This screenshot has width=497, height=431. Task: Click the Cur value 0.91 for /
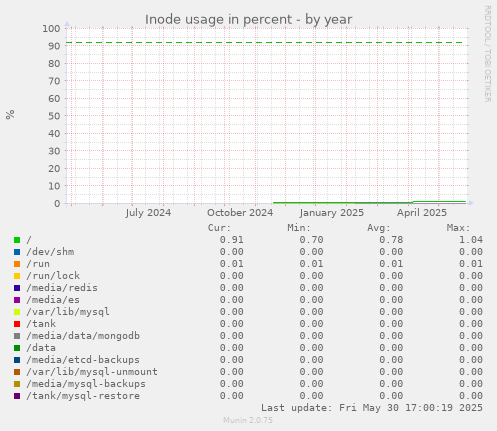pos(232,240)
